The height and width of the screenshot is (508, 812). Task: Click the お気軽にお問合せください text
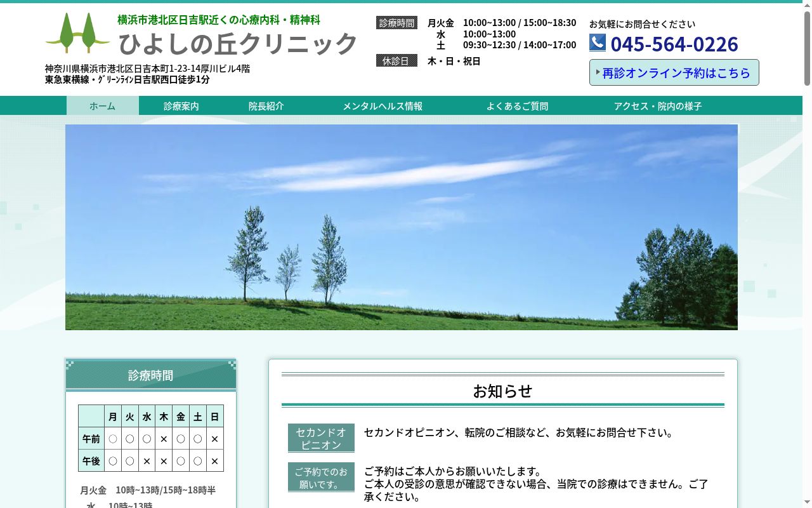tap(642, 24)
